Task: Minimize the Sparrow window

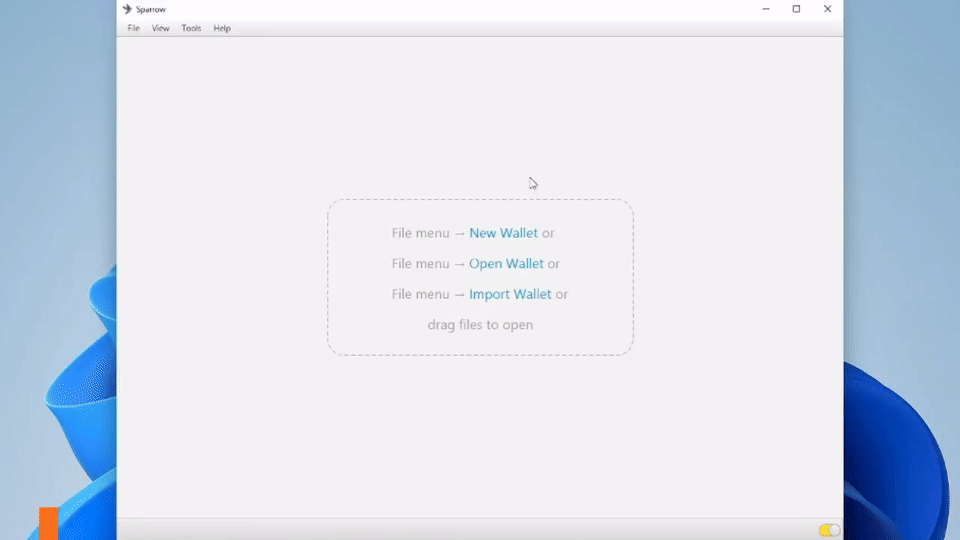Action: (766, 9)
